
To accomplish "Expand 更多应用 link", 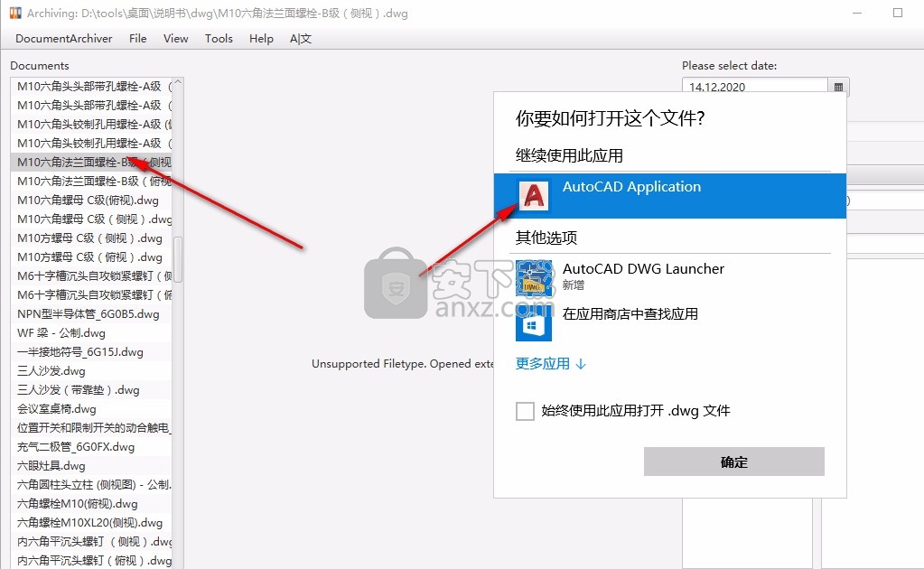I will point(550,363).
